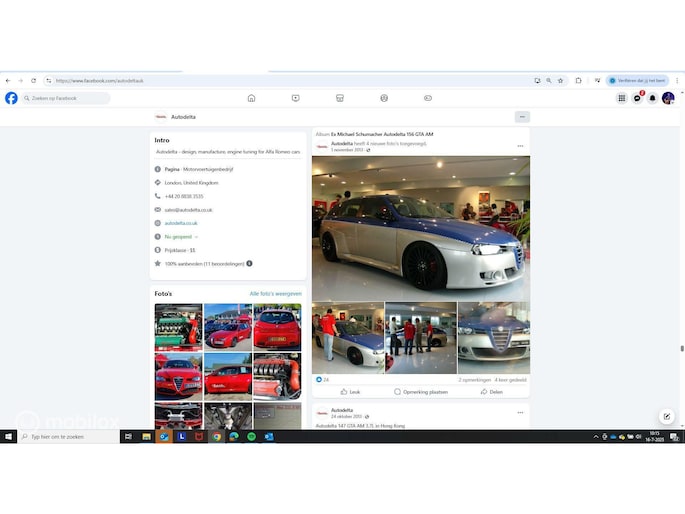
Task: Go to the Facebook Video tab
Action: (295, 98)
